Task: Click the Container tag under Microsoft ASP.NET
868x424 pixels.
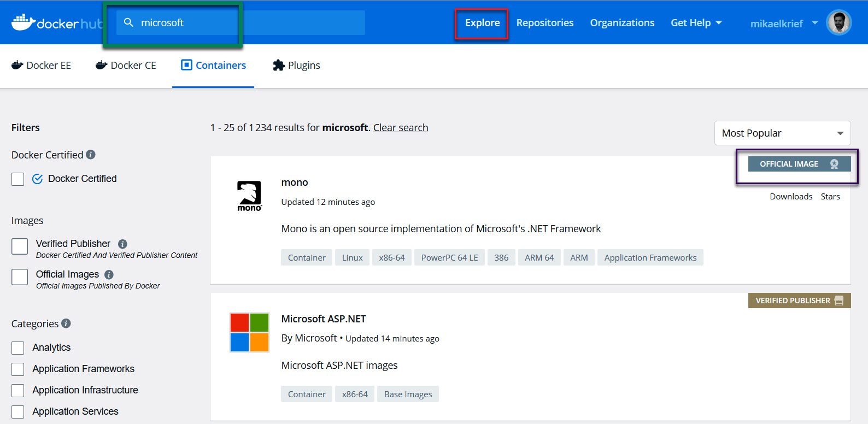Action: 307,394
